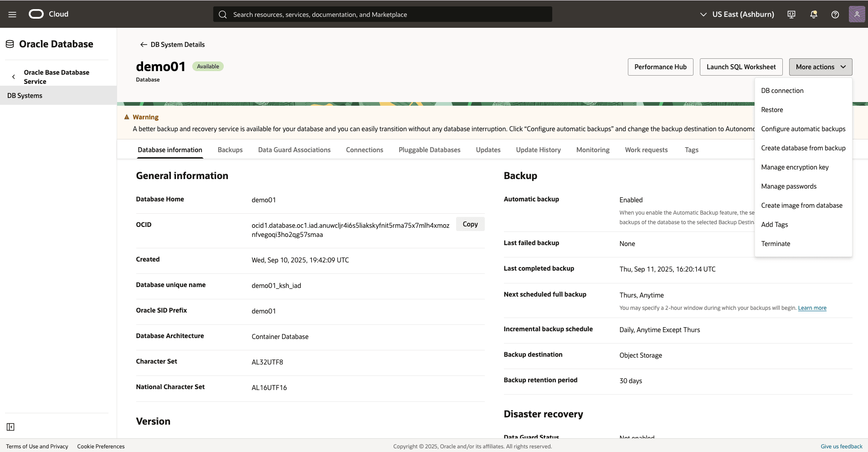Viewport: 868px width, 452px height.
Task: Open the user profile avatar menu
Action: [x=857, y=14]
